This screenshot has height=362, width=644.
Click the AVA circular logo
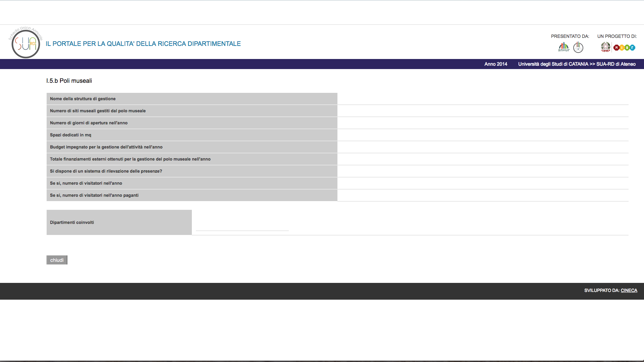coord(578,47)
